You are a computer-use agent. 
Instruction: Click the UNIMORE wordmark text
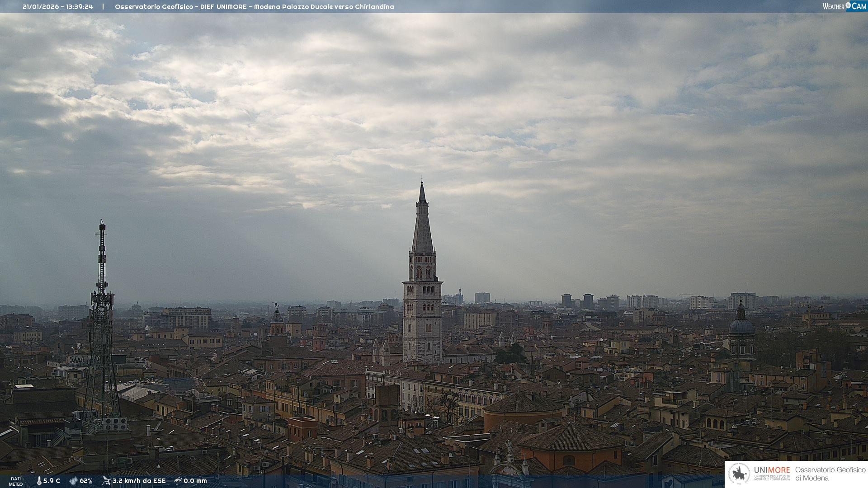tap(772, 470)
